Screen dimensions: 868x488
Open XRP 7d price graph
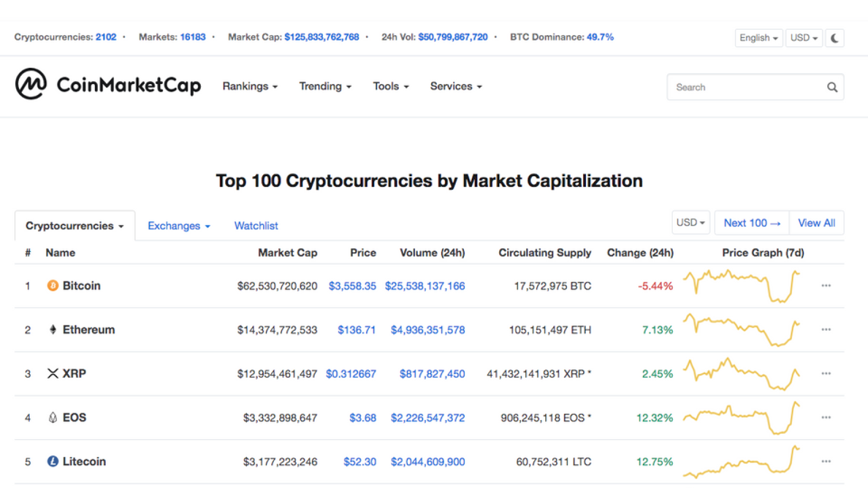pyautogui.click(x=742, y=374)
